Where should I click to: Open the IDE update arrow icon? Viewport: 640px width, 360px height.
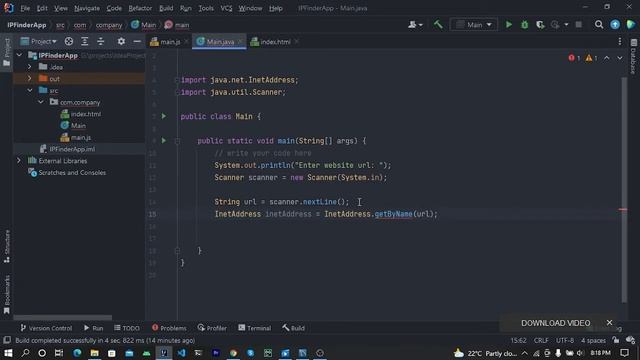[x=615, y=25]
